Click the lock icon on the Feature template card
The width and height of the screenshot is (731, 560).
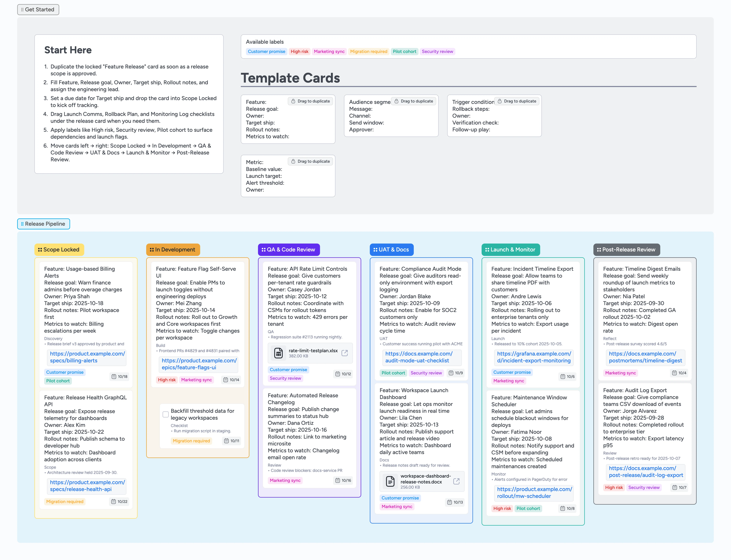tap(293, 101)
